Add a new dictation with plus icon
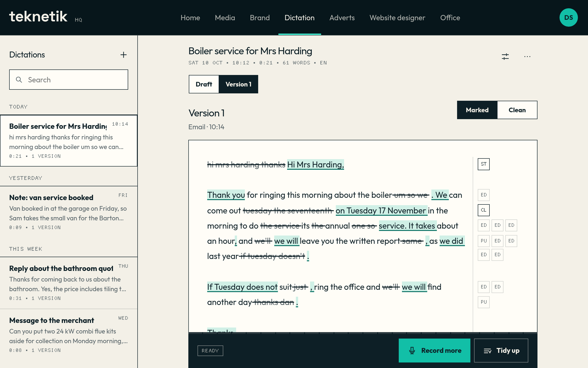 coord(123,55)
